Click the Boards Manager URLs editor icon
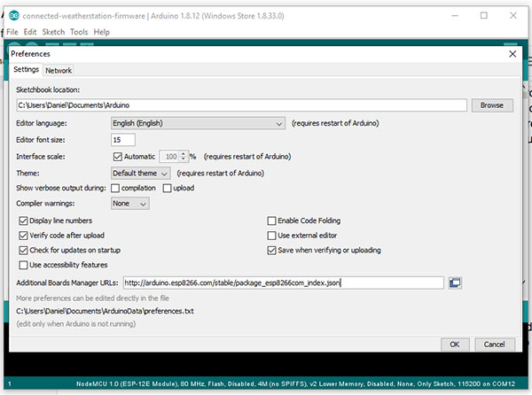 (x=456, y=283)
